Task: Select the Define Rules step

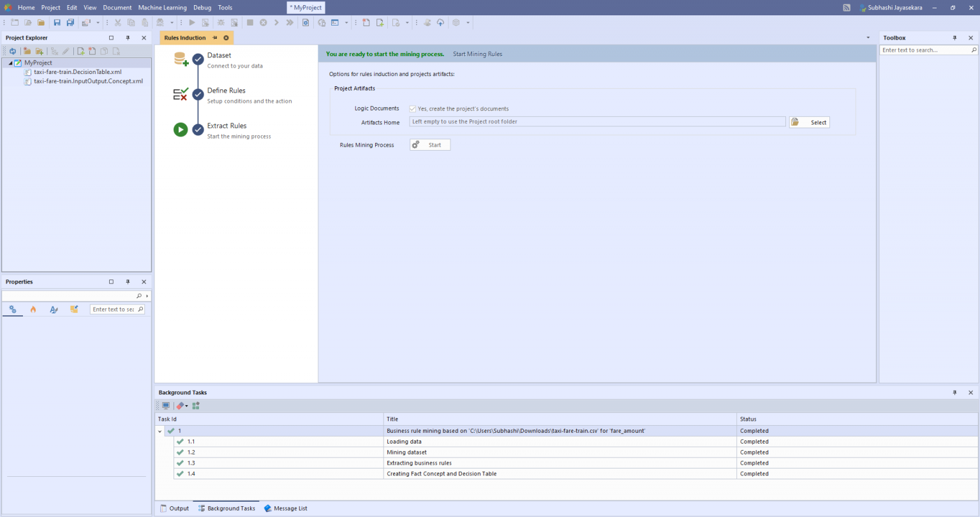Action: (226, 91)
